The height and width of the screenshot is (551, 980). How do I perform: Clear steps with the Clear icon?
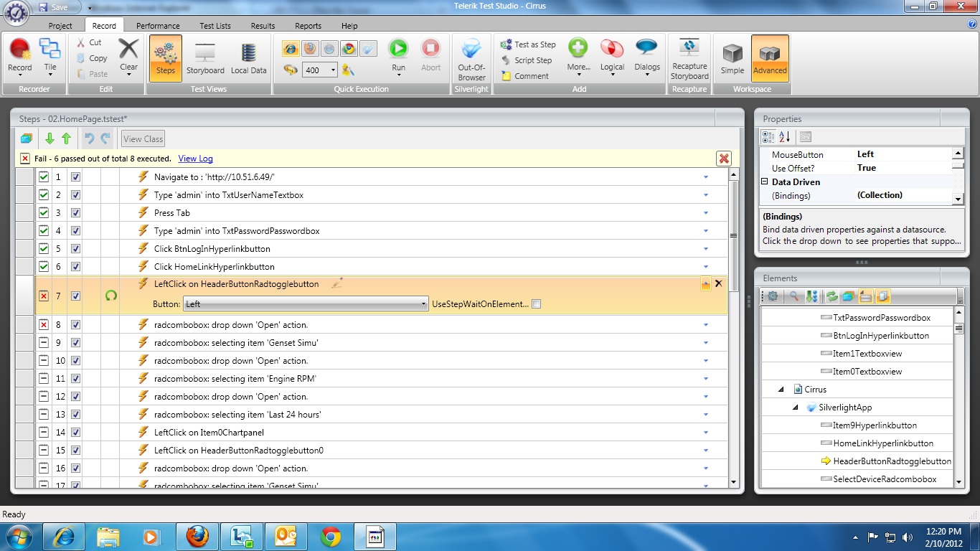click(x=128, y=56)
